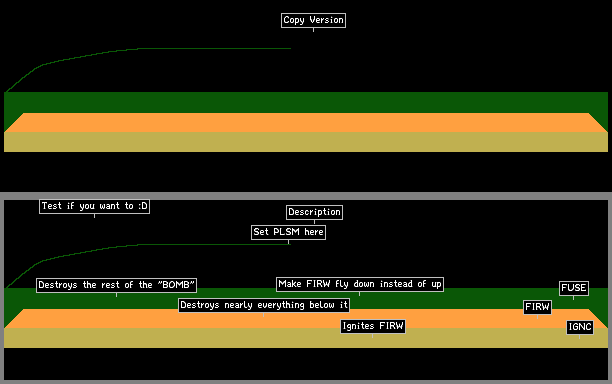This screenshot has height=384, width=612.
Task: Select the "Set PLSM here" sign
Action: [x=288, y=232]
